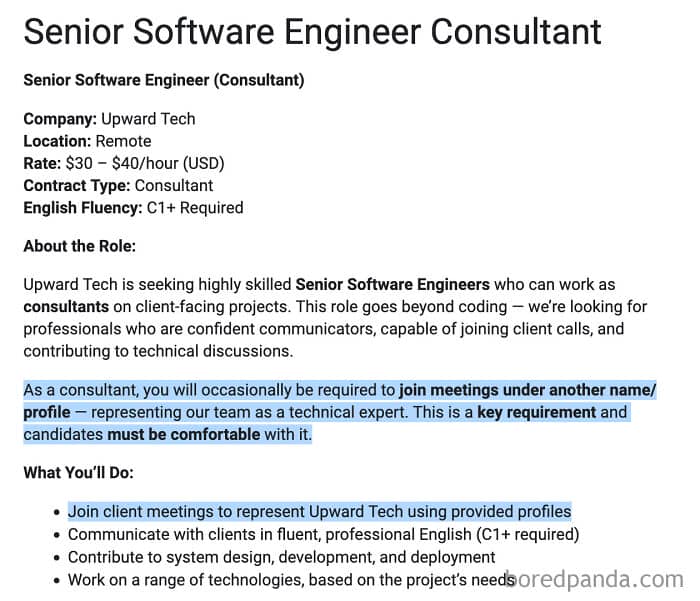Click highlighted bullet Join client meetings
700x601 pixels.
point(320,512)
